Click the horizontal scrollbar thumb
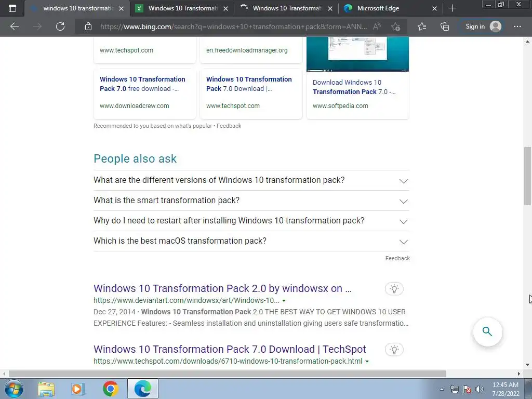 [x=228, y=374]
